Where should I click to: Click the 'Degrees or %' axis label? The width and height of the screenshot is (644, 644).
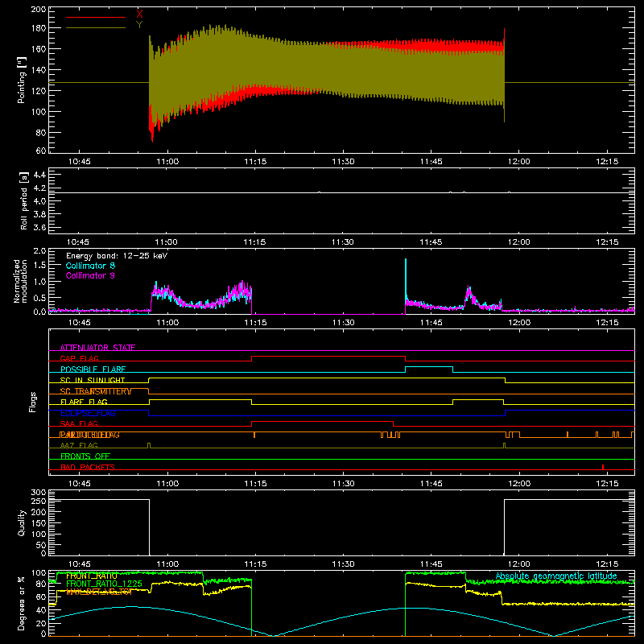coord(22,603)
